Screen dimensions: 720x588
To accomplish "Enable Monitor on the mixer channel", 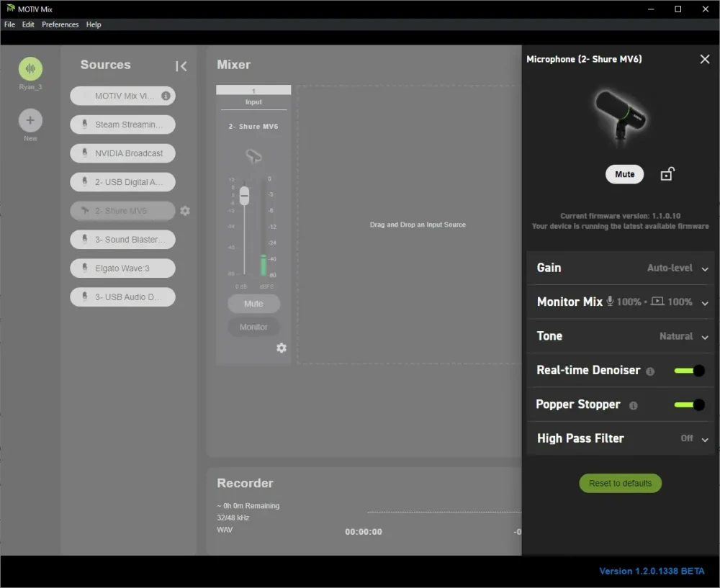I will point(253,327).
